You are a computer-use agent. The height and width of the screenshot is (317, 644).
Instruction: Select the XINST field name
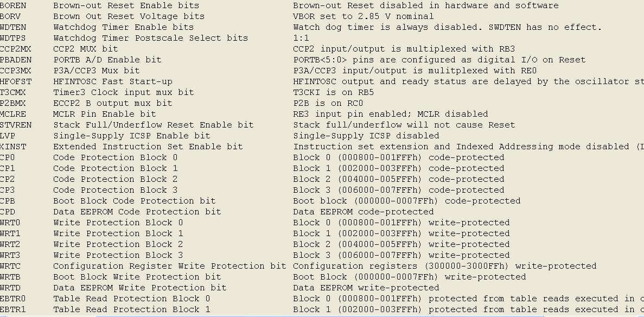click(x=13, y=147)
